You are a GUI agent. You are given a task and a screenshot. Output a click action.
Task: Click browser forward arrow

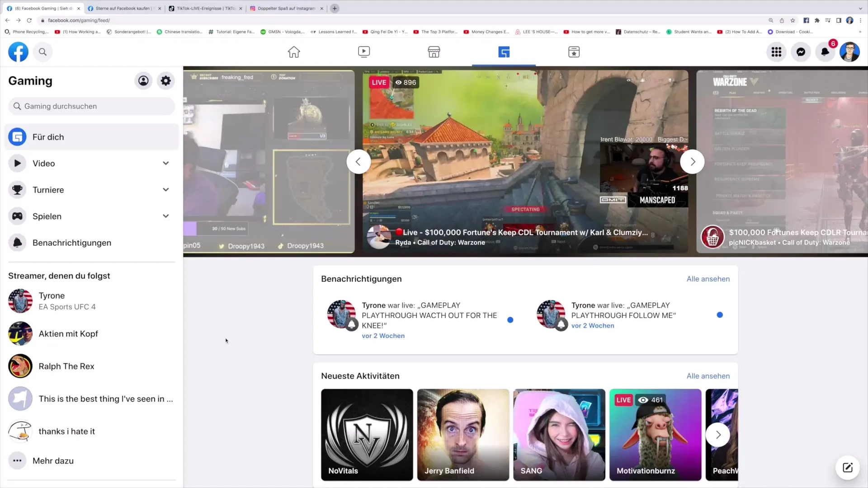[x=18, y=20]
